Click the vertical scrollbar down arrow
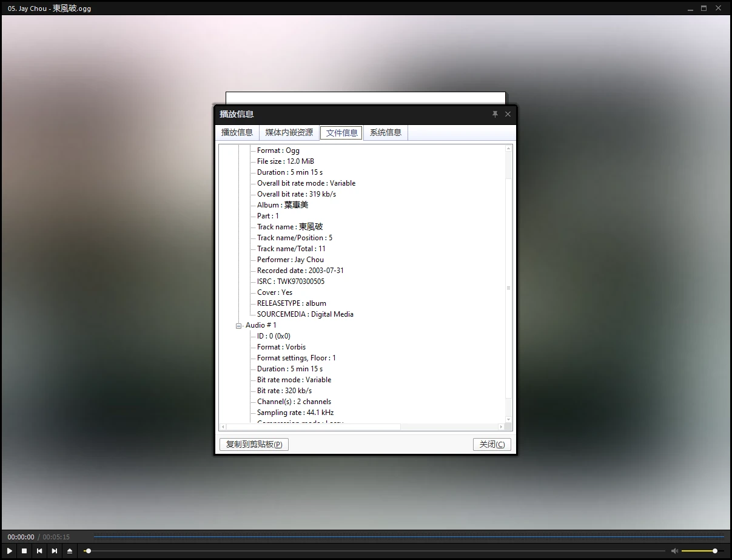Viewport: 732px width, 560px height. tap(509, 419)
